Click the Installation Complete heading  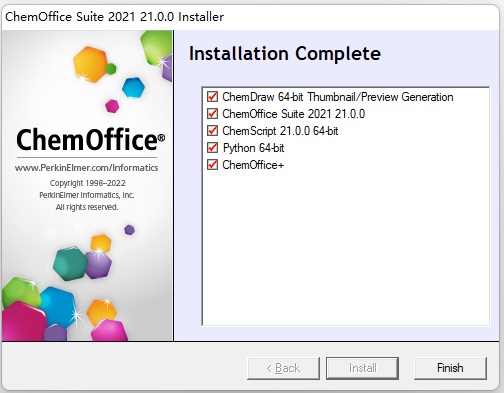[285, 54]
